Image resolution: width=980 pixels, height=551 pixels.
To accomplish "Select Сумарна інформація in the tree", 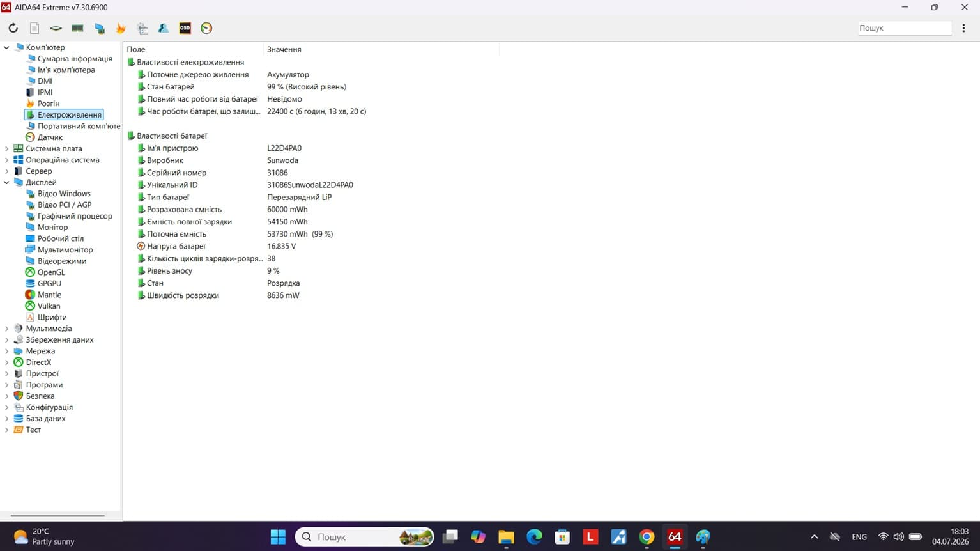I will click(74, 59).
